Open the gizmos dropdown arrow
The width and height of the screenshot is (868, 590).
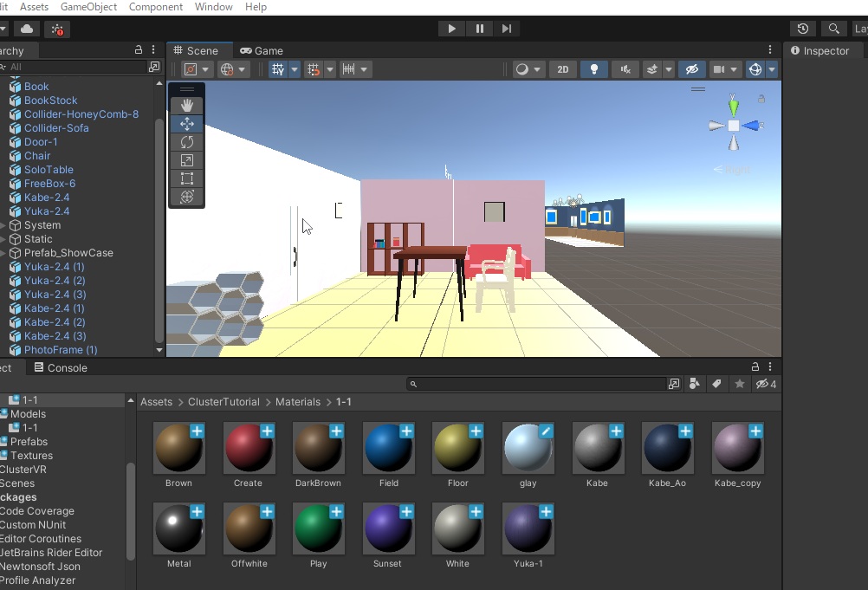tap(772, 69)
